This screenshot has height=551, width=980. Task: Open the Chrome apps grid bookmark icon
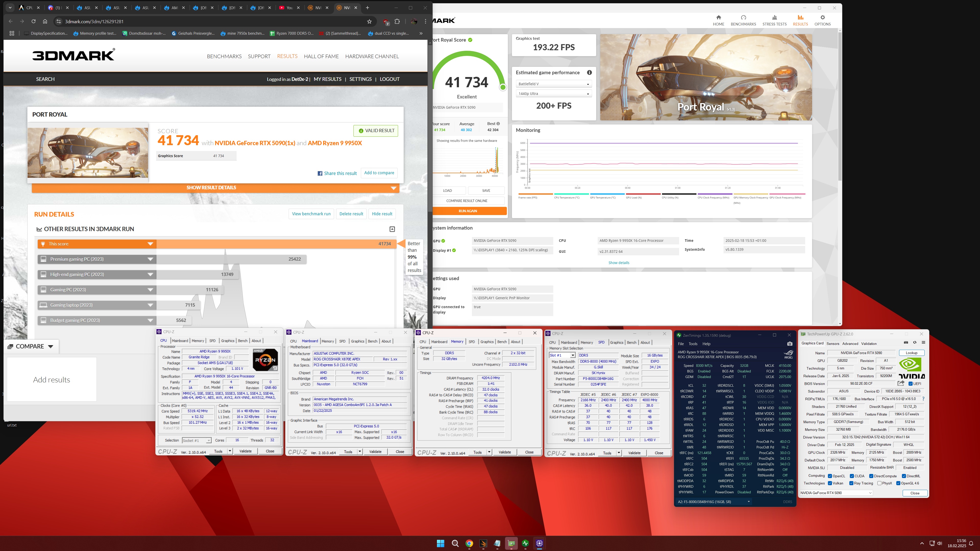pos(12,33)
